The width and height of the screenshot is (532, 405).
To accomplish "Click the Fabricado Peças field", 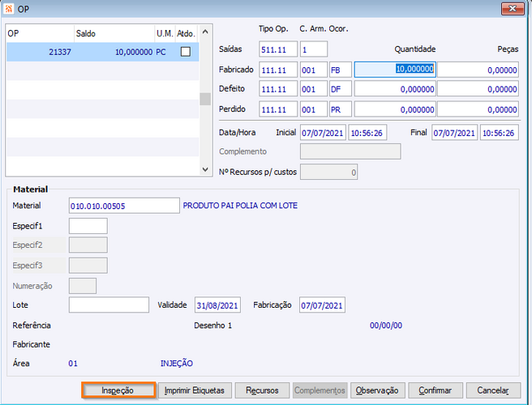I will tap(478, 70).
